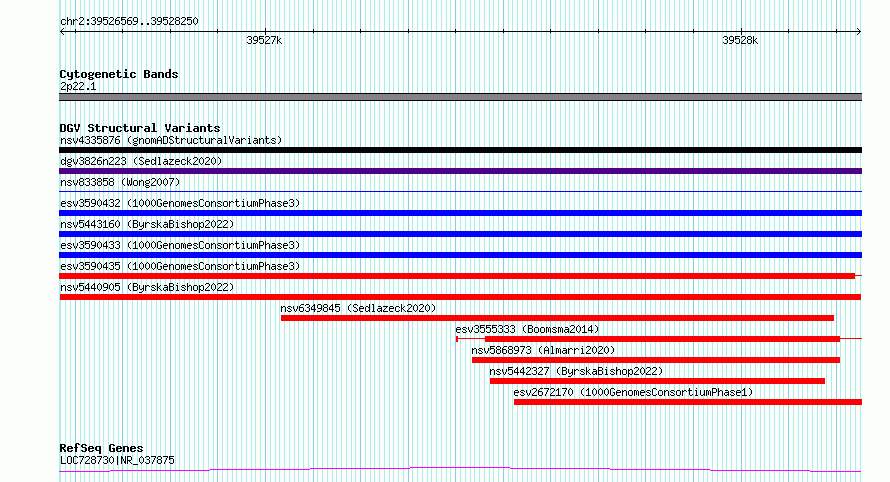Viewport: 890px width, 482px height.
Task: Click the esv3590433 1000GenomesConsortiumPhase3 label
Action: (x=180, y=245)
